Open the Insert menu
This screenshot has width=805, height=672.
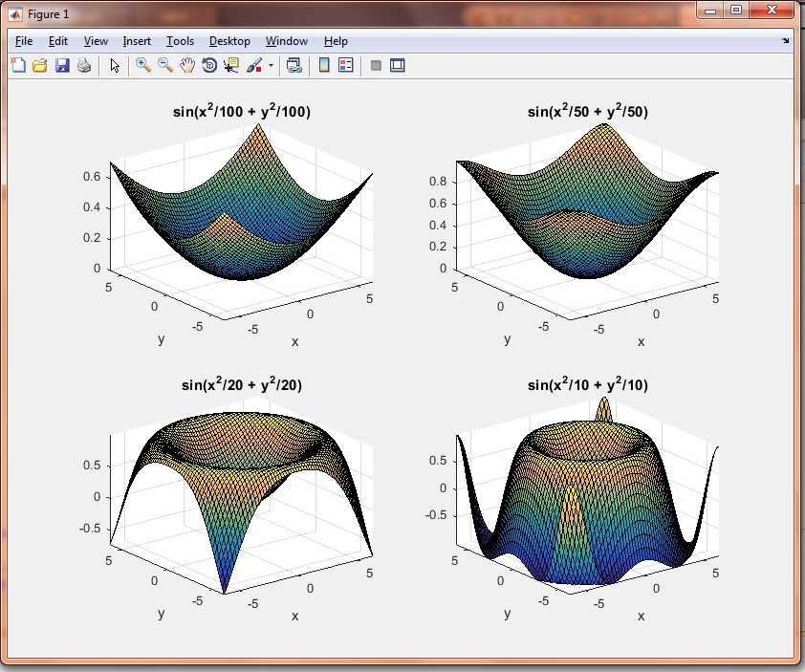coord(137,41)
